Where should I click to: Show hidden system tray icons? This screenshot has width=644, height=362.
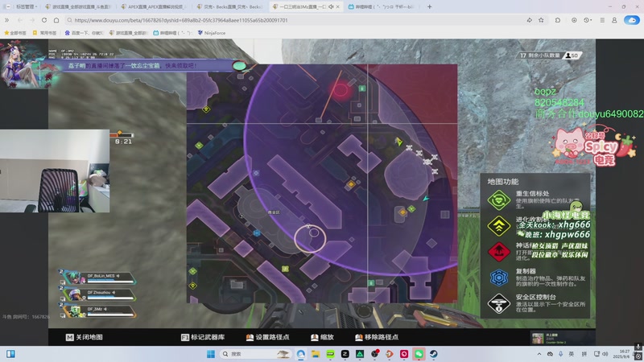point(539,354)
